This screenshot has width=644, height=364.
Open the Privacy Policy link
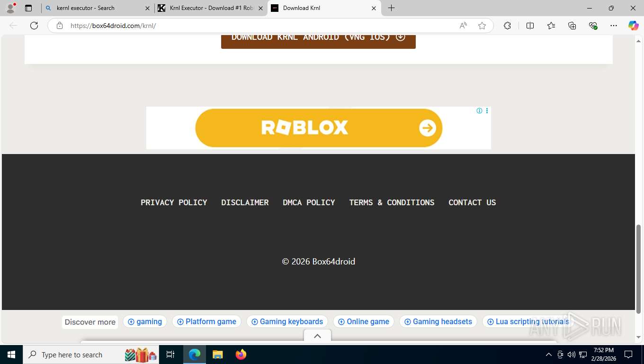click(x=174, y=202)
